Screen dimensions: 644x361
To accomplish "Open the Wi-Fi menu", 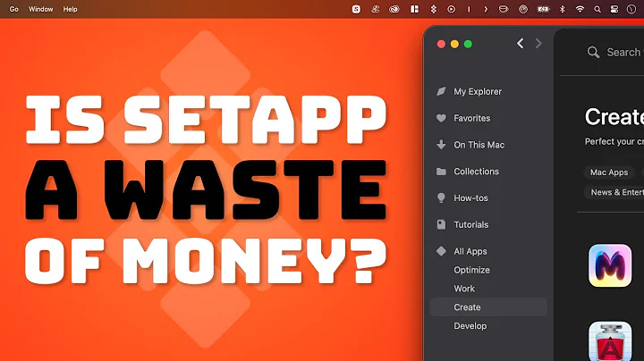I will 580,9.
